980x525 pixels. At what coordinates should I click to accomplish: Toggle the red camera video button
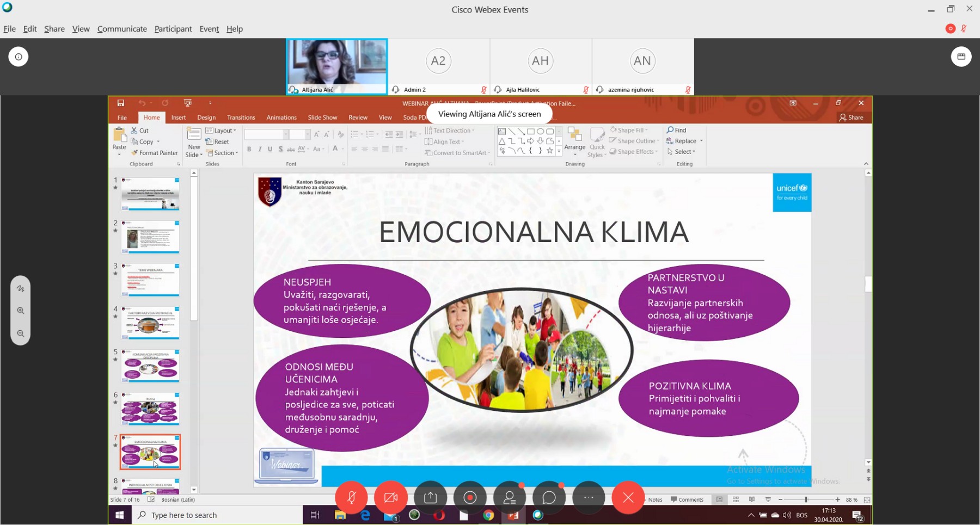(391, 497)
